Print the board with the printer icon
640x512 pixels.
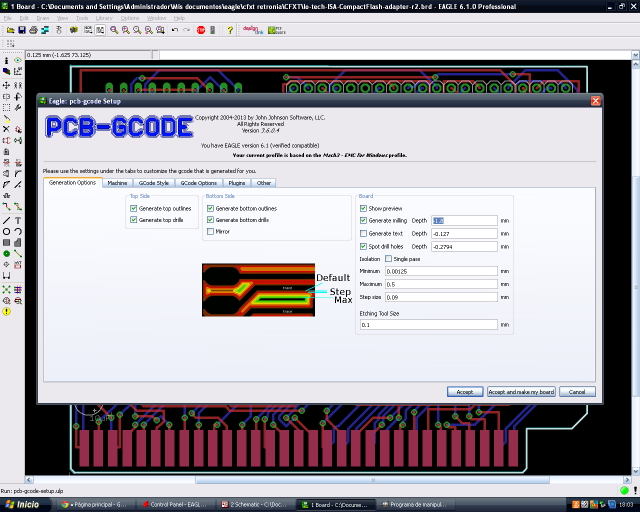33,30
